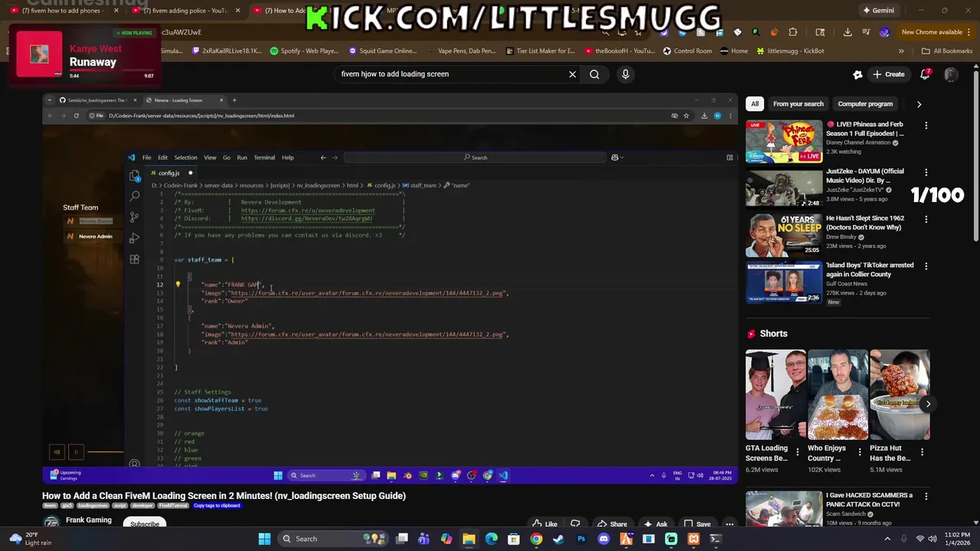Viewport: 980px width, 551px height.
Task: Open 'littlesmugg - KickBot' bookmark
Action: coord(790,51)
